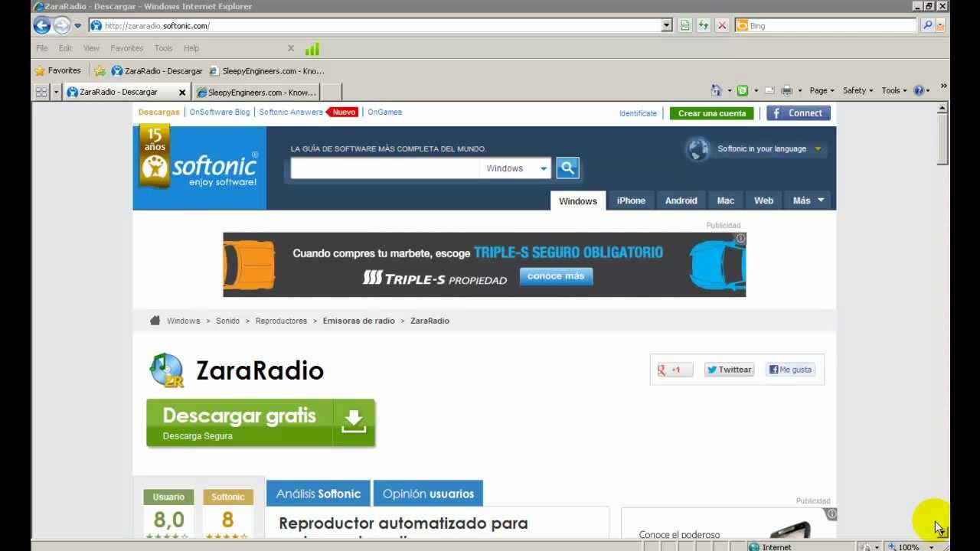The image size is (980, 551).
Task: Expand the address bar history dropdown
Action: click(667, 25)
